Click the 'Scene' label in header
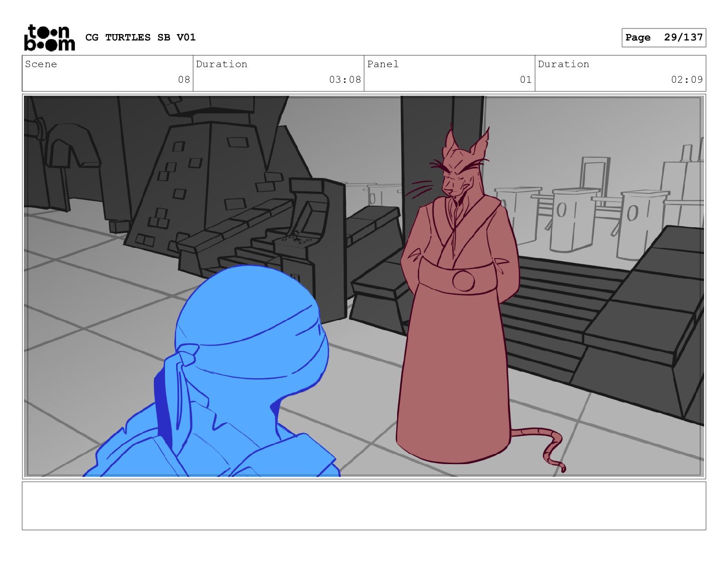728x563 pixels. (41, 64)
